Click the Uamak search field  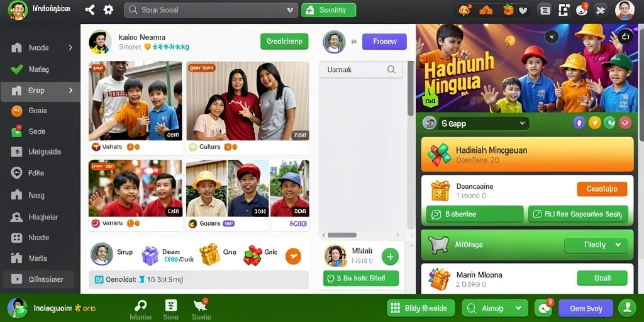pos(361,70)
